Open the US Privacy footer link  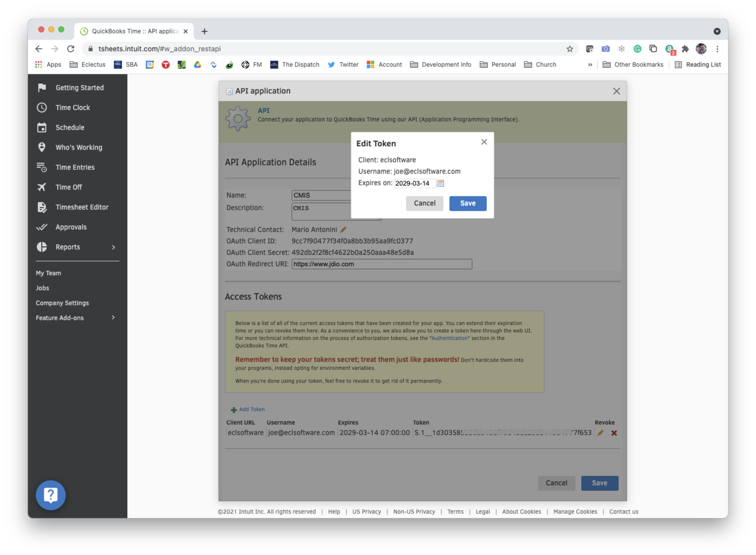[366, 511]
